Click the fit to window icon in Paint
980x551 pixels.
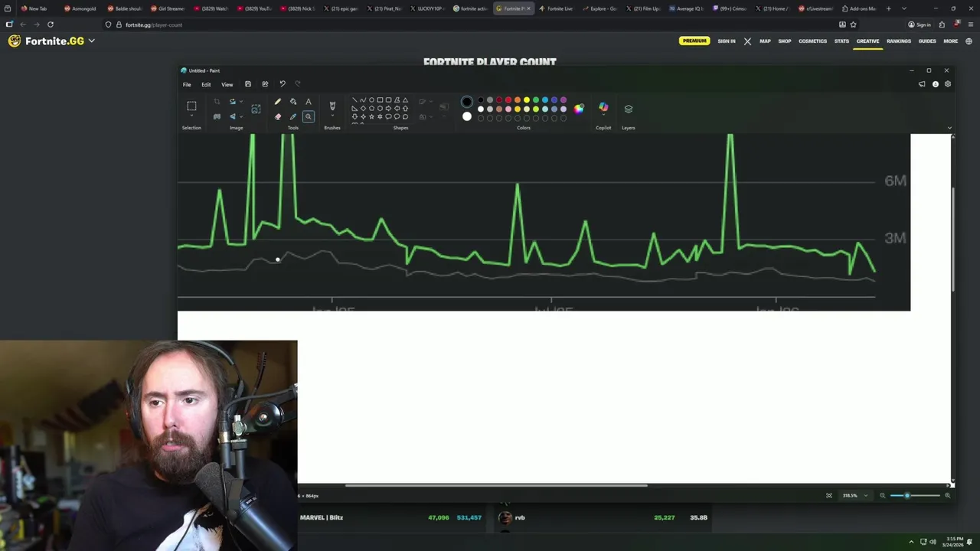click(x=828, y=496)
